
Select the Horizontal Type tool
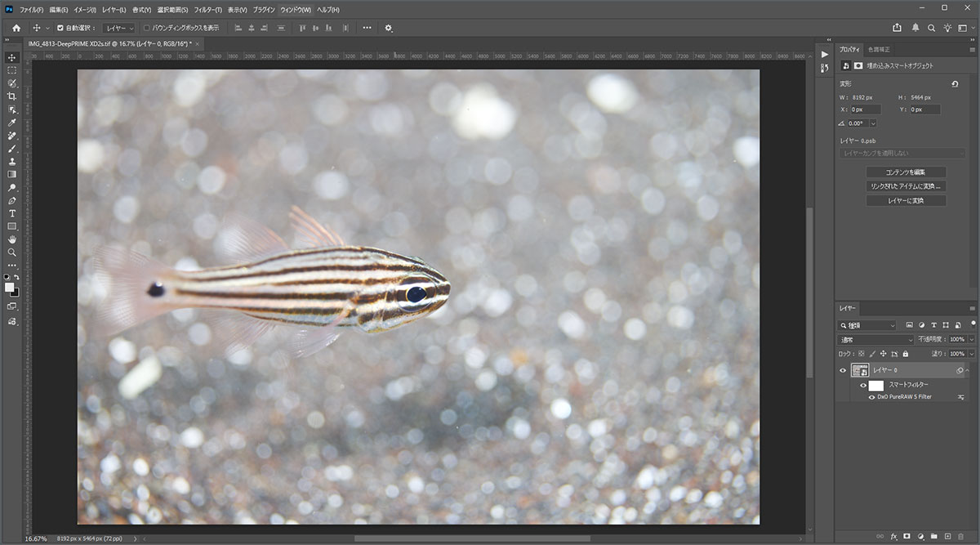tap(11, 212)
